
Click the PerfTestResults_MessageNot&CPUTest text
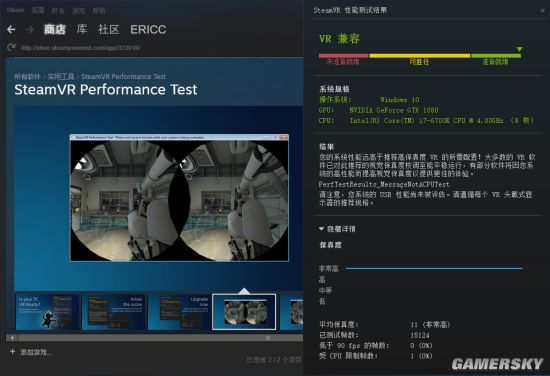384,184
